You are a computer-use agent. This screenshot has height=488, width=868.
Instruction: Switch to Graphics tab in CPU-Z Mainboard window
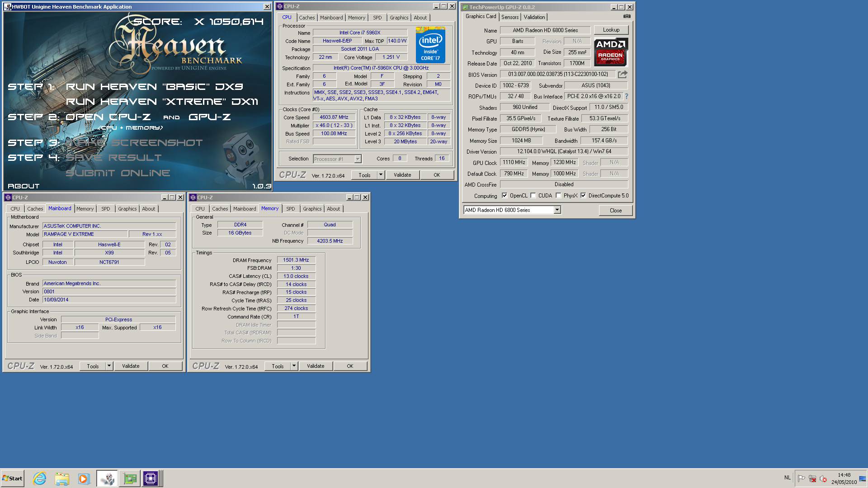127,209
